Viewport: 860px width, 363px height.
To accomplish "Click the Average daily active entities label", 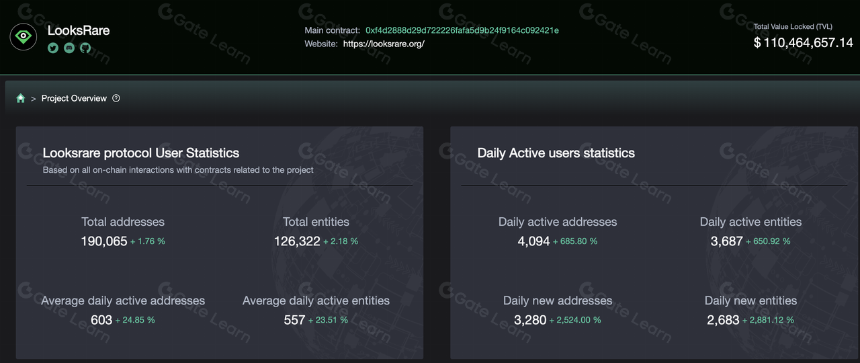I will pyautogui.click(x=316, y=300).
